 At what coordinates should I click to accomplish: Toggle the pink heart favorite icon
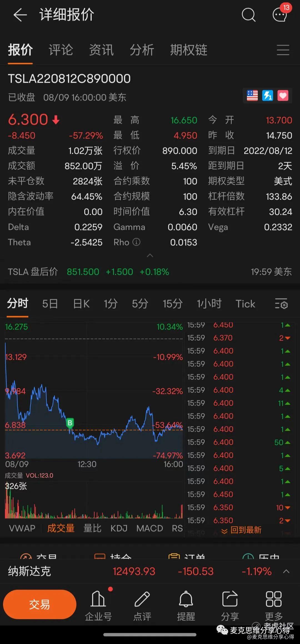[x=283, y=96]
